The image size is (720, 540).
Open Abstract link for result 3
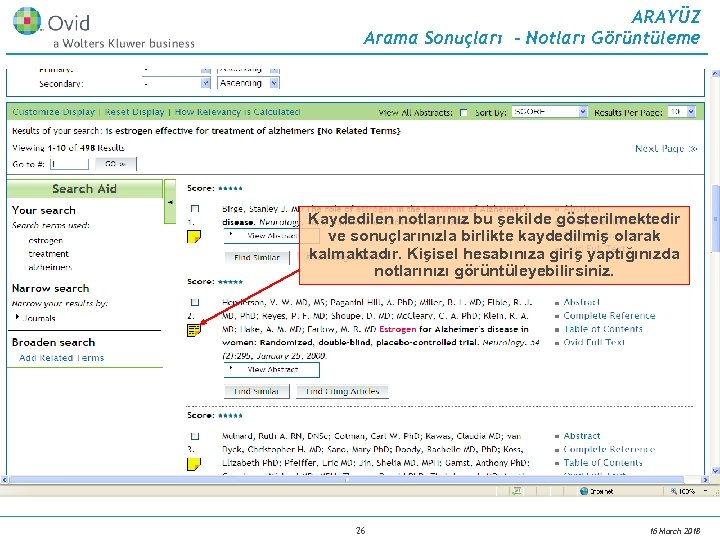(x=582, y=436)
